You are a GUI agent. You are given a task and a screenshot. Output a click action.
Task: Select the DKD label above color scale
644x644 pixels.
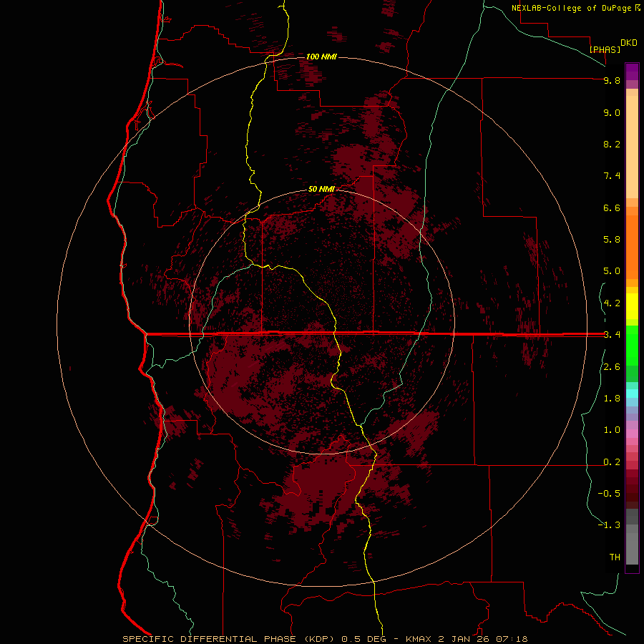[x=629, y=43]
